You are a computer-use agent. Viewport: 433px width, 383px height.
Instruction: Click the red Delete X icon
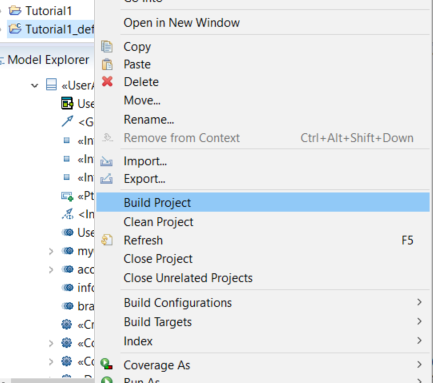[x=107, y=81]
